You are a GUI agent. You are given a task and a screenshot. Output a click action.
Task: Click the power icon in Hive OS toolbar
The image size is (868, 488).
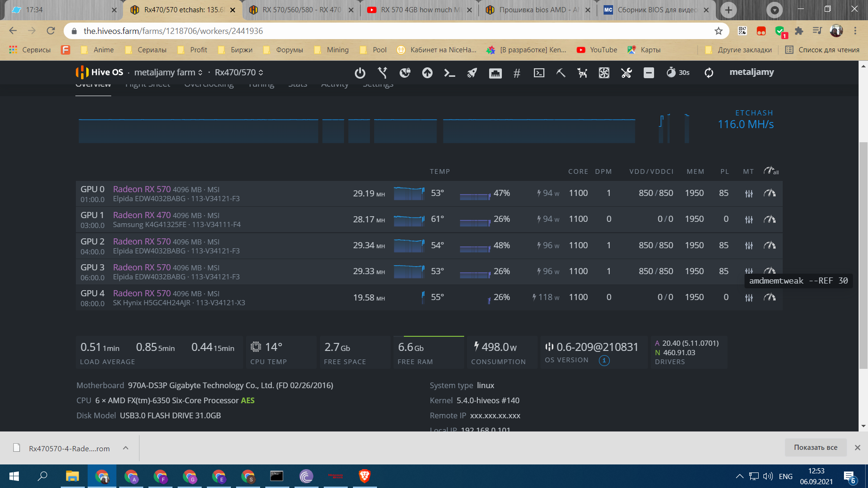pyautogui.click(x=360, y=73)
